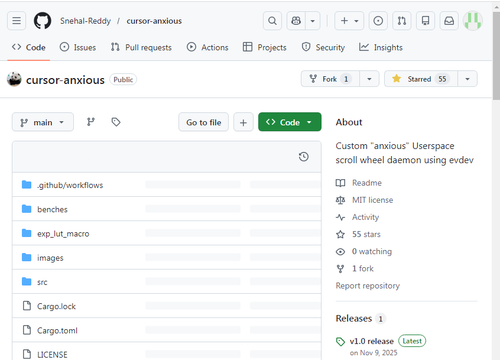500x360 pixels.
Task: Open the main branch selector
Action: pyautogui.click(x=43, y=122)
